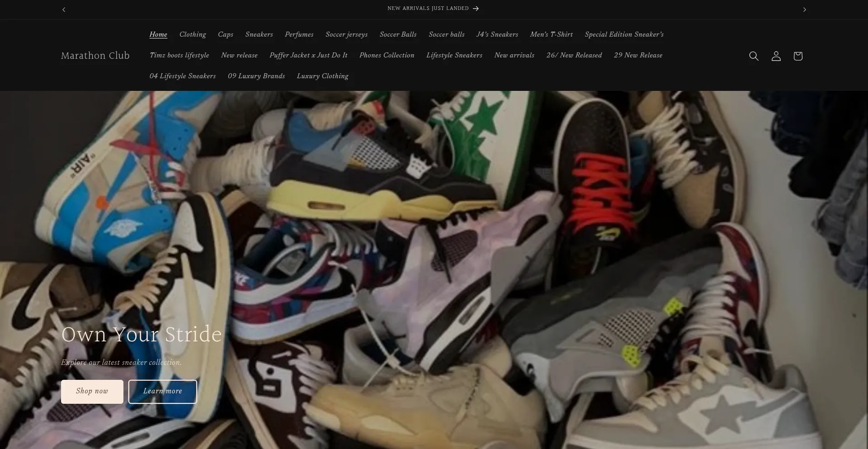Click the Own Your Stride hero heading

click(x=142, y=335)
